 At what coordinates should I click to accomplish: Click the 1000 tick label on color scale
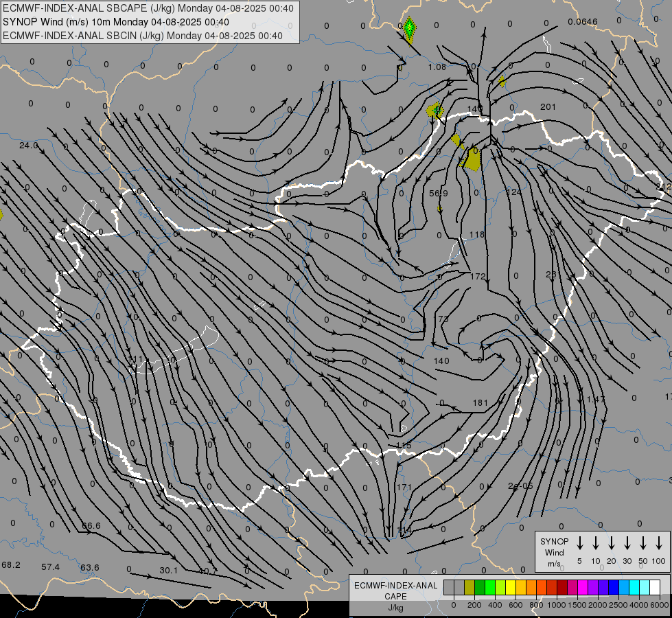[x=556, y=605]
